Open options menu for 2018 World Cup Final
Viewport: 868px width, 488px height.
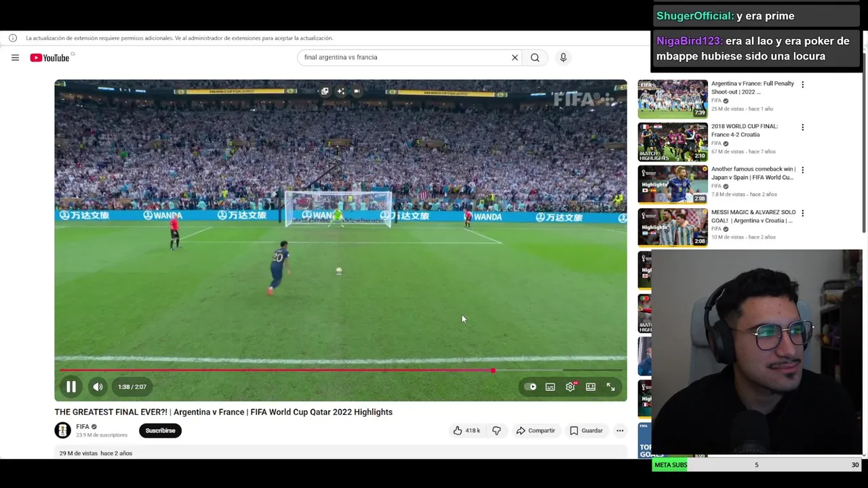[802, 127]
